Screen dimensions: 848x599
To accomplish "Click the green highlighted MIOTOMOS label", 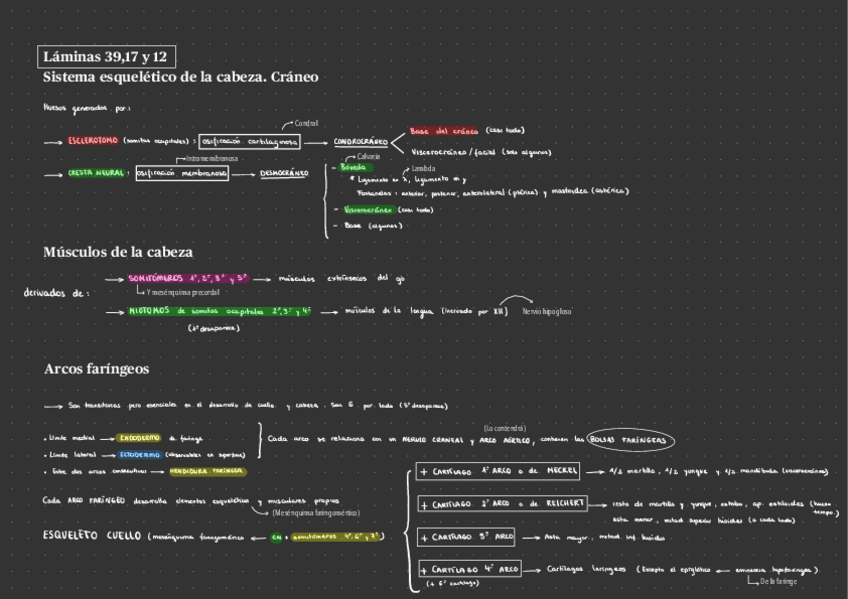I will [148, 311].
